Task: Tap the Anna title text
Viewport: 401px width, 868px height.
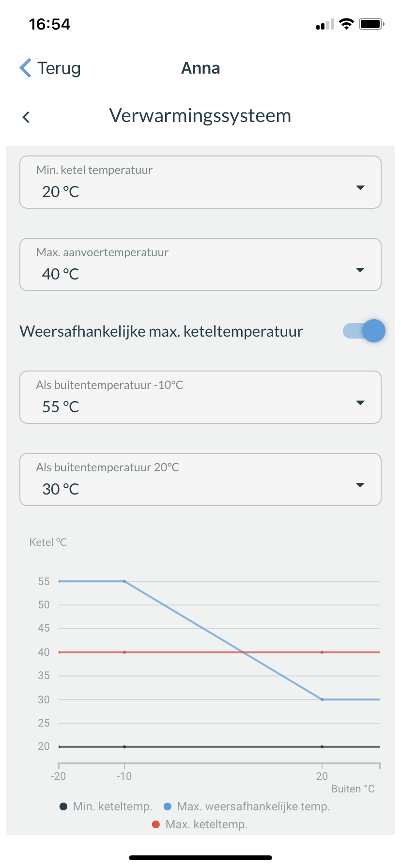Action: point(200,68)
